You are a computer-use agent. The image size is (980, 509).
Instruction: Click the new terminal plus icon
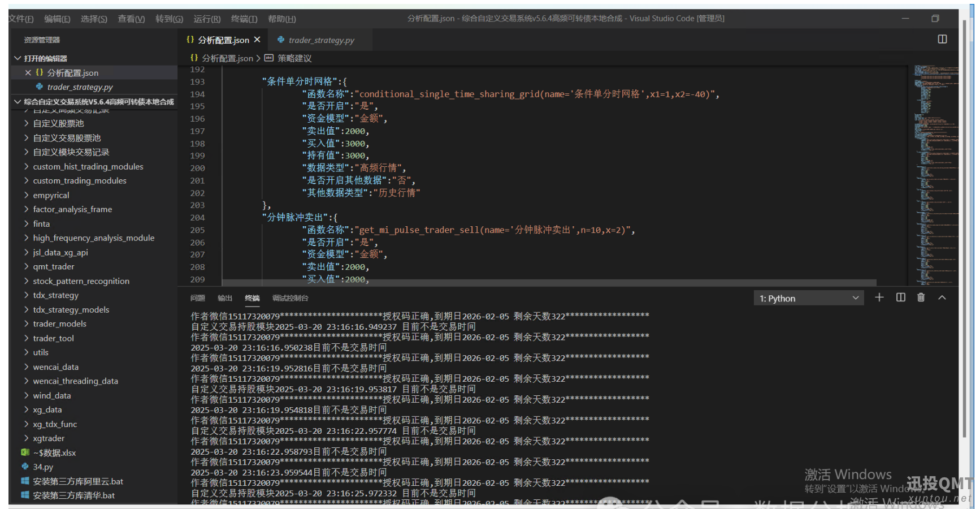879,297
